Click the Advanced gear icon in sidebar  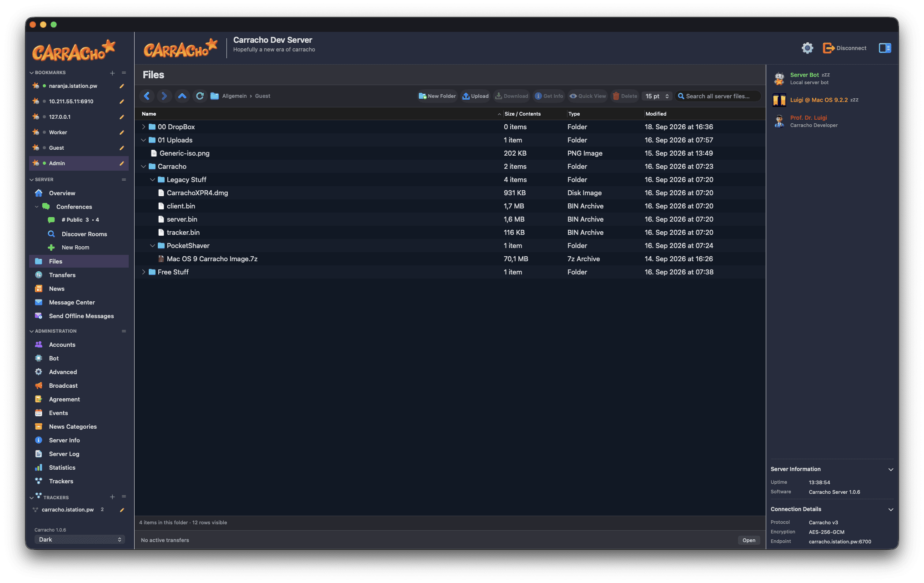tap(39, 372)
